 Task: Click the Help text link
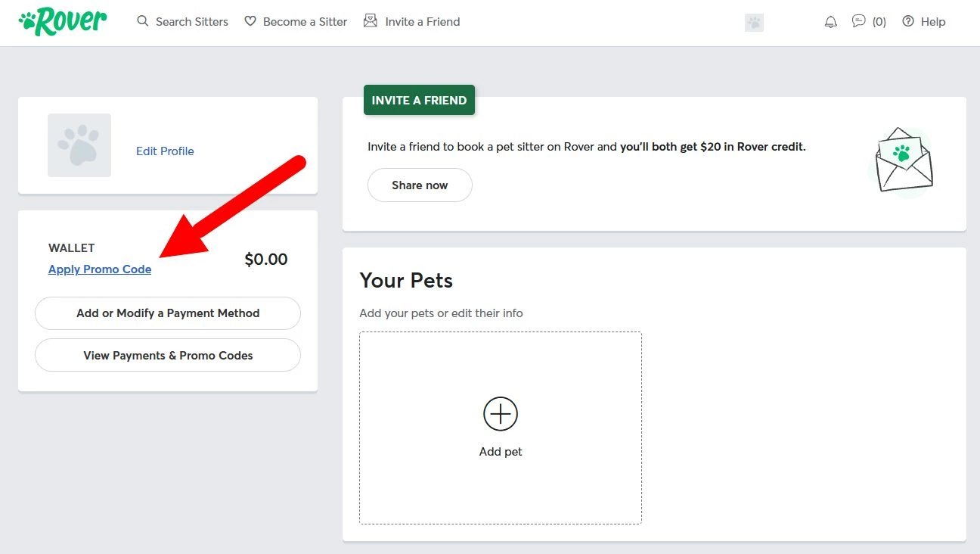(x=932, y=22)
